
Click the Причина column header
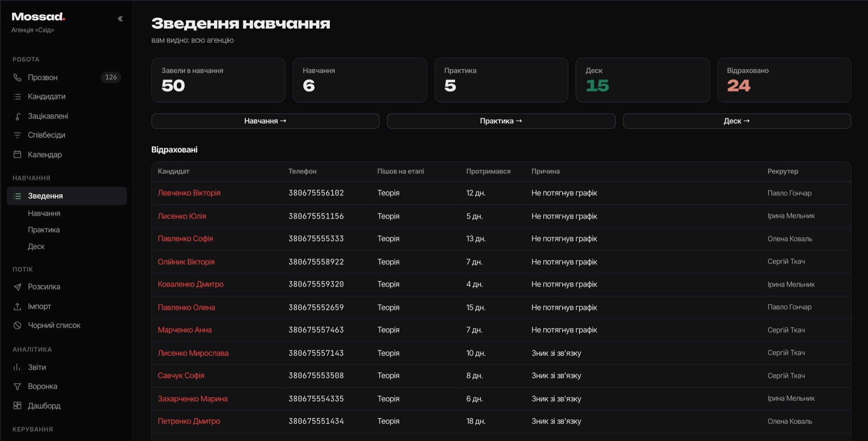[546, 171]
